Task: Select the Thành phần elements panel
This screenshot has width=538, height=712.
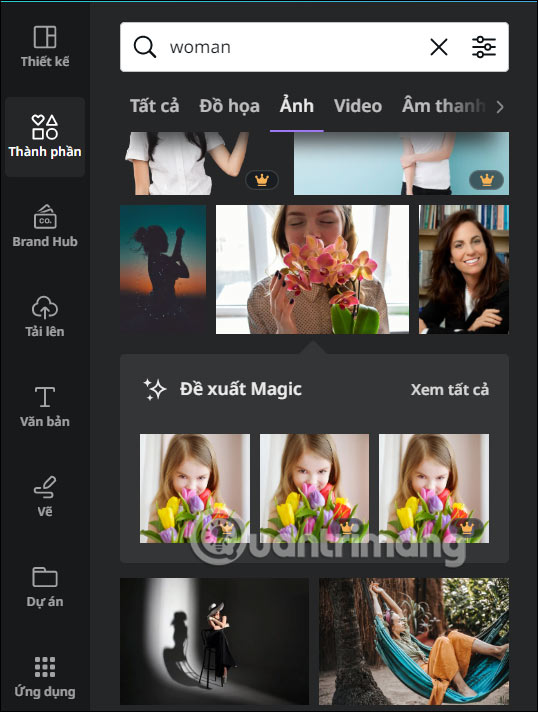Action: coord(44,137)
